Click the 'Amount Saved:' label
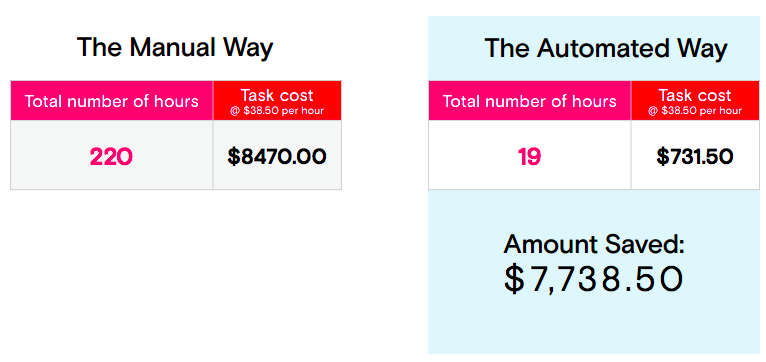 [x=594, y=244]
